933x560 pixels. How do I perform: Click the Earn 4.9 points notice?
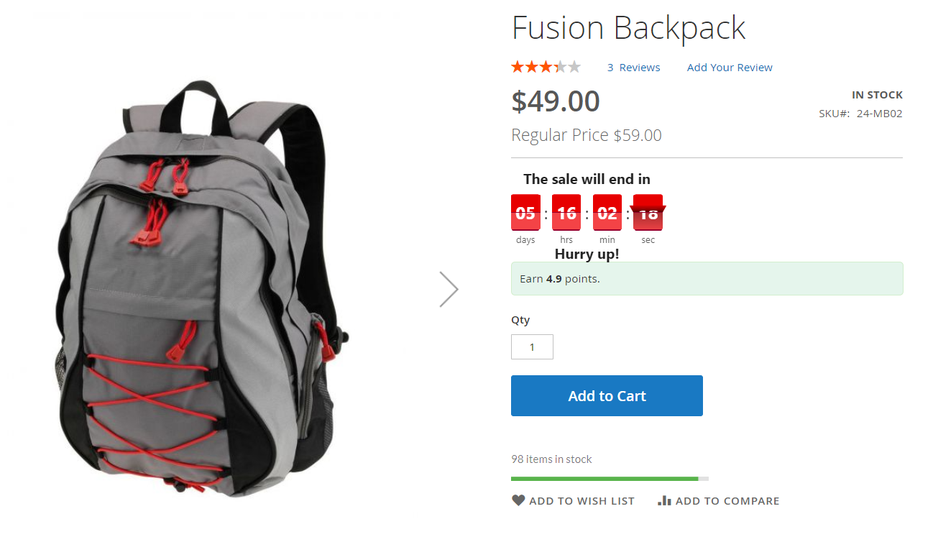[x=707, y=278]
